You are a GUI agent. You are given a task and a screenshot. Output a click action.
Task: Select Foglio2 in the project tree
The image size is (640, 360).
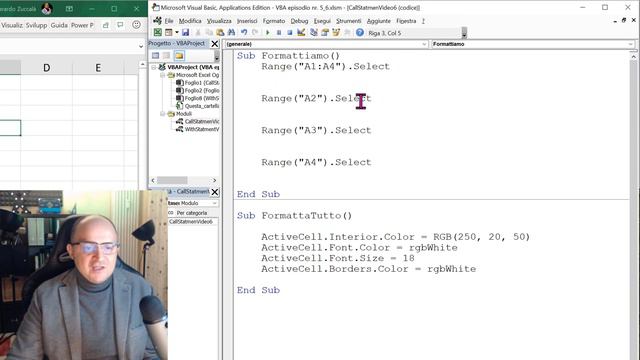coord(198,91)
